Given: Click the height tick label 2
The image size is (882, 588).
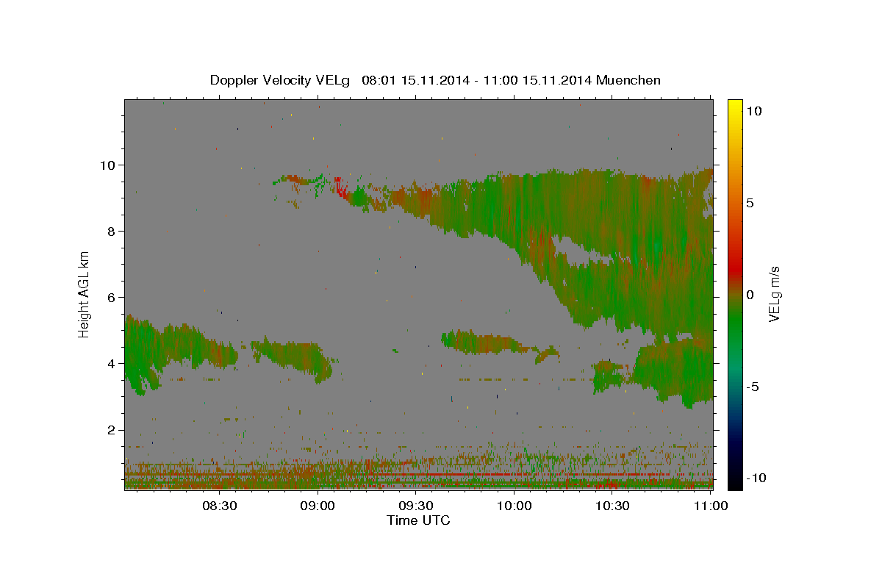Looking at the screenshot, I should (x=113, y=430).
